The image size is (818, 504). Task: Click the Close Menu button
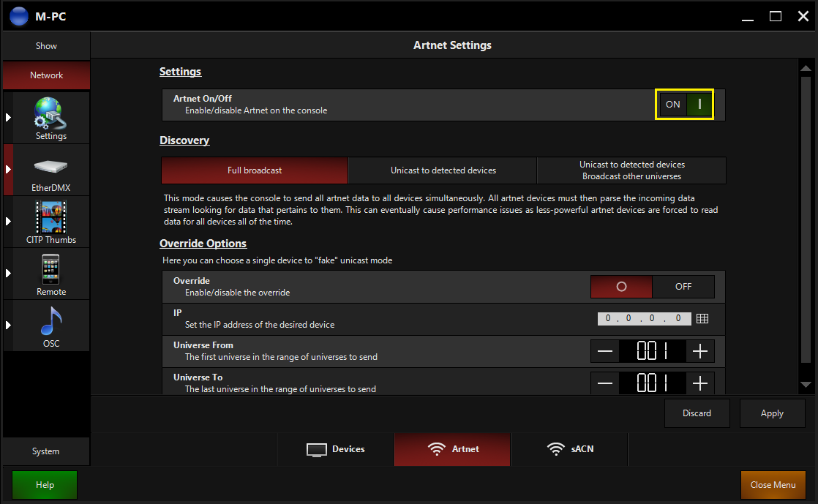pyautogui.click(x=773, y=485)
